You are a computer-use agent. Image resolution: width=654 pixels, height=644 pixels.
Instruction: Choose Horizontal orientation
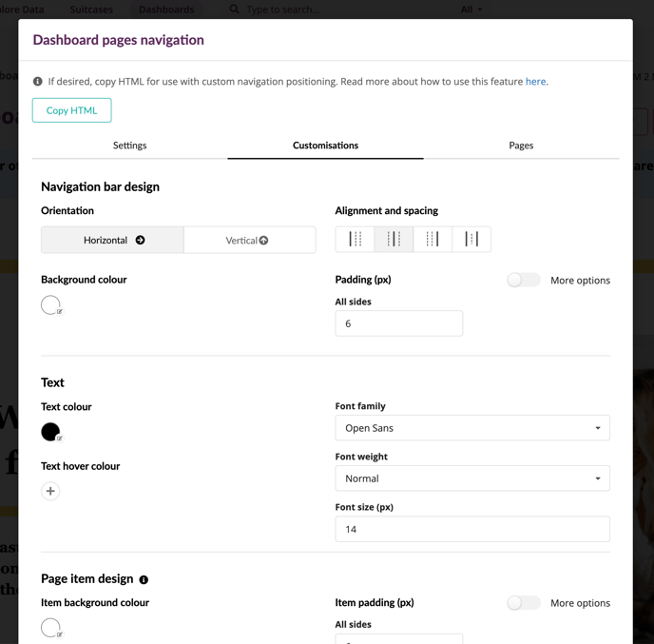(112, 240)
